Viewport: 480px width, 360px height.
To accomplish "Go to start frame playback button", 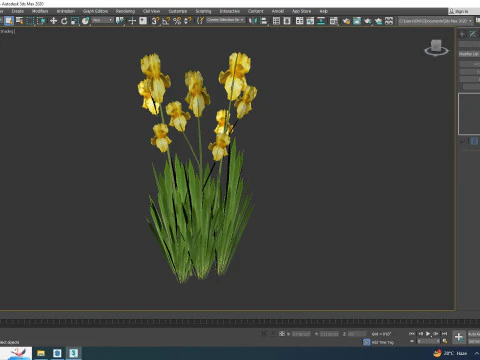I will pos(412,333).
